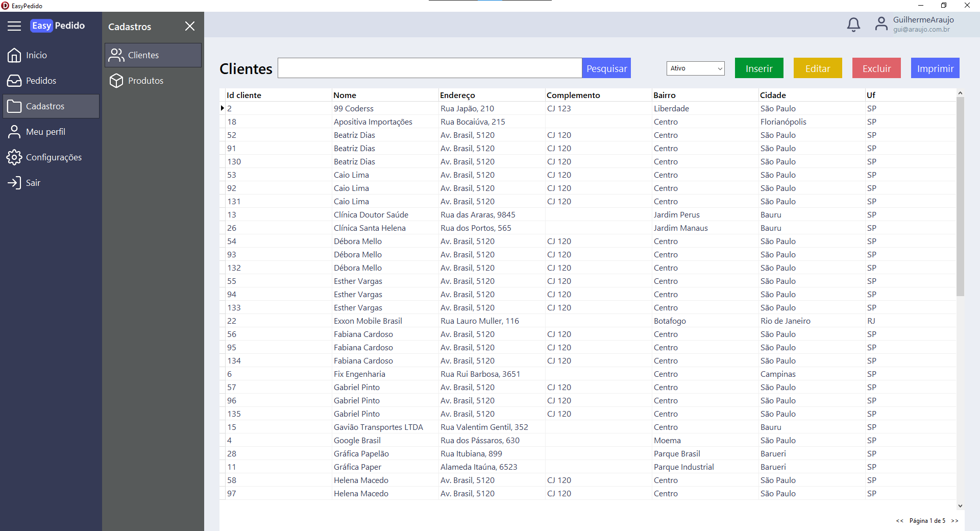Select Gavião Transportes LTDA row
980x531 pixels.
(x=587, y=427)
